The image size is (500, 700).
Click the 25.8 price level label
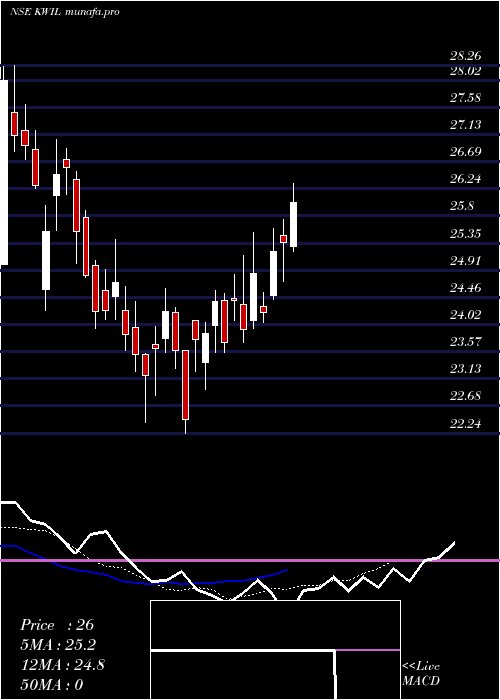(462, 206)
